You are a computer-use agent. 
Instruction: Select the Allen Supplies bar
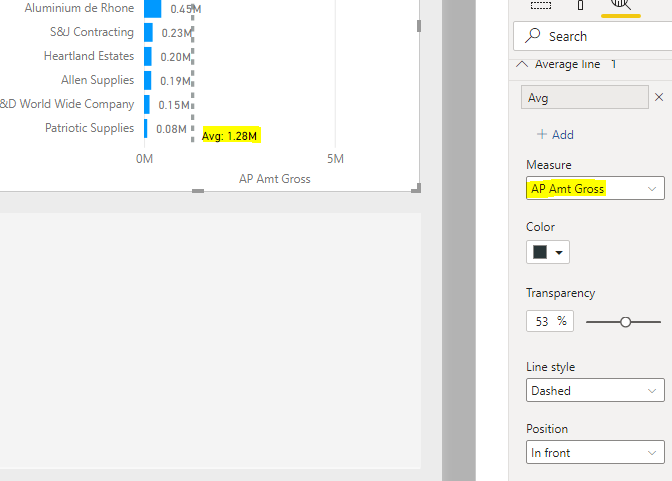click(x=147, y=81)
